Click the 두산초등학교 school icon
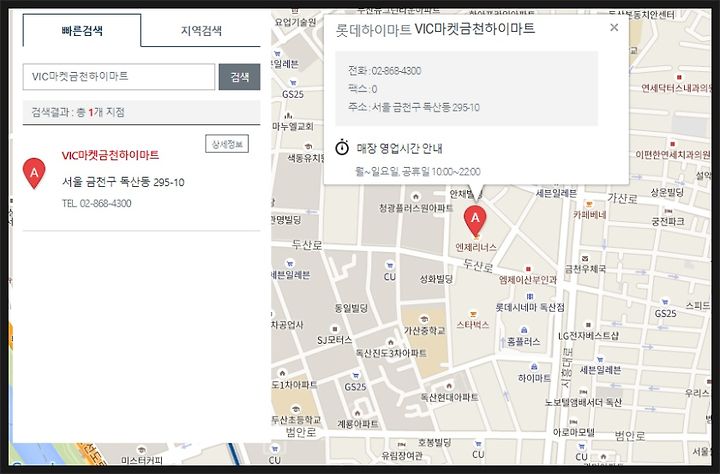The width and height of the screenshot is (720, 474). (296, 409)
